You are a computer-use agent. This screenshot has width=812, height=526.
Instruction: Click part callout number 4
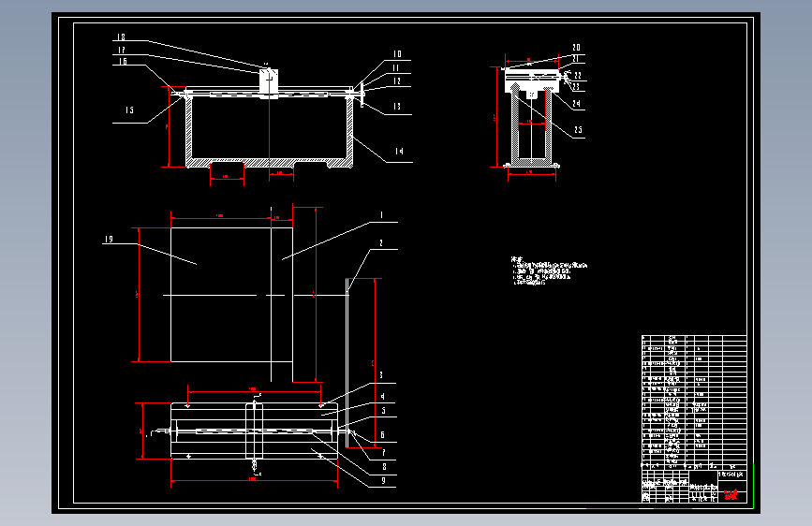pyautogui.click(x=383, y=397)
